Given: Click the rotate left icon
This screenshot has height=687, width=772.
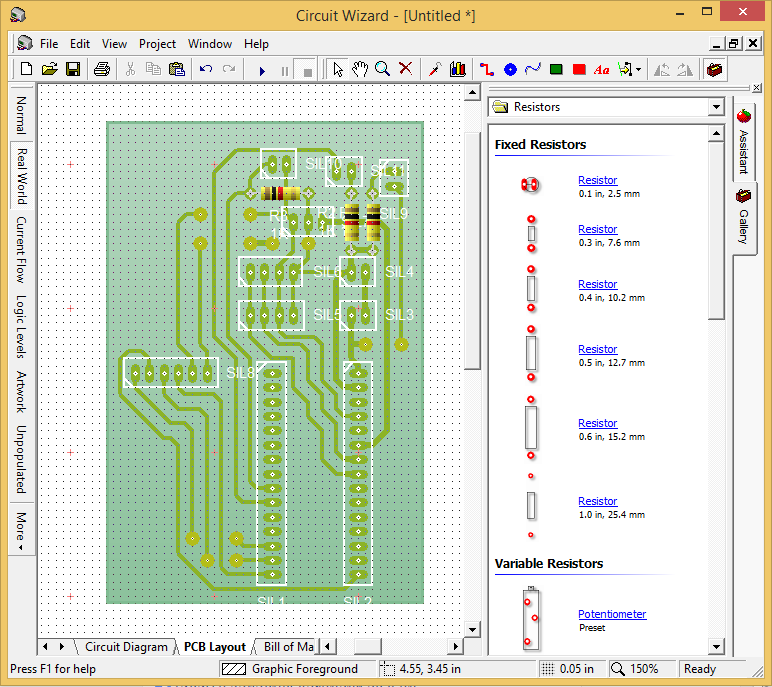Looking at the screenshot, I should click(662, 69).
